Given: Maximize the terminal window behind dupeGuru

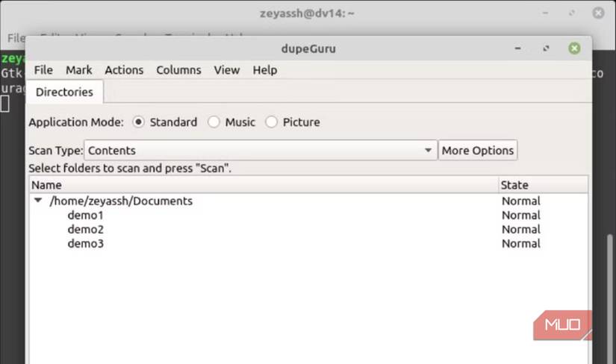Looking at the screenshot, I should [572, 13].
